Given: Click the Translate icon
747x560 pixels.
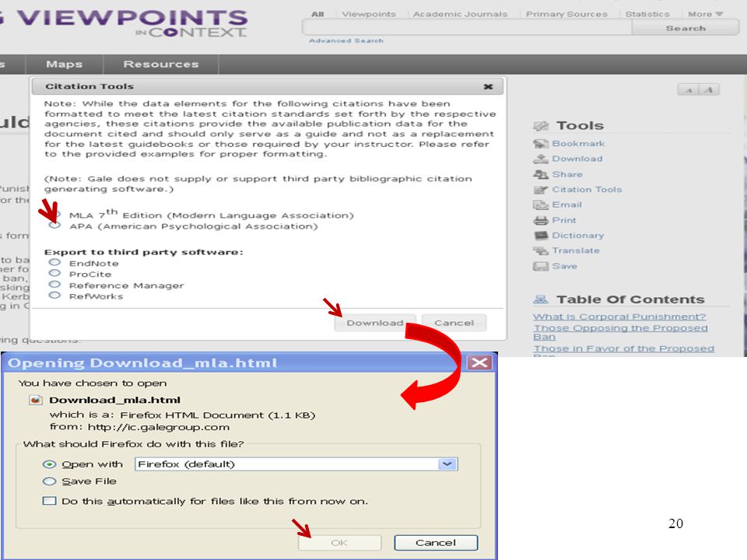Looking at the screenshot, I should (541, 250).
